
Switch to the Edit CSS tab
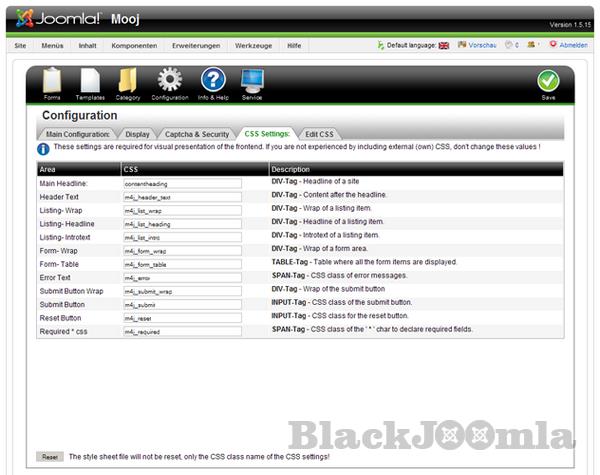point(320,133)
